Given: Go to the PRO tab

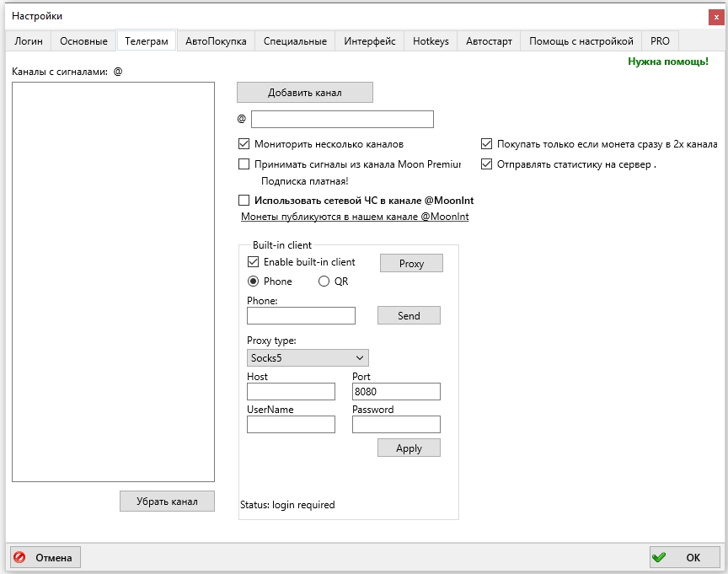Looking at the screenshot, I should (x=660, y=41).
